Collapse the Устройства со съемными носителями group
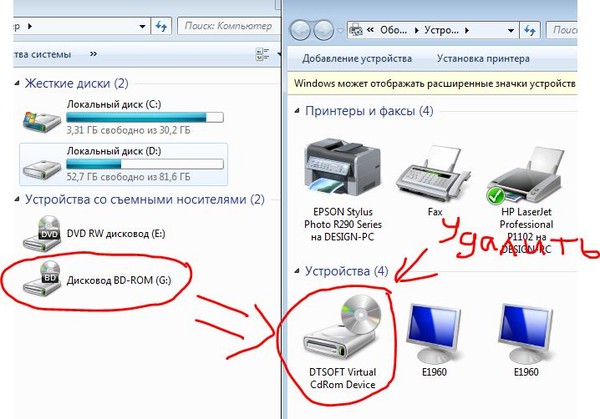The image size is (600, 419). coord(17,199)
